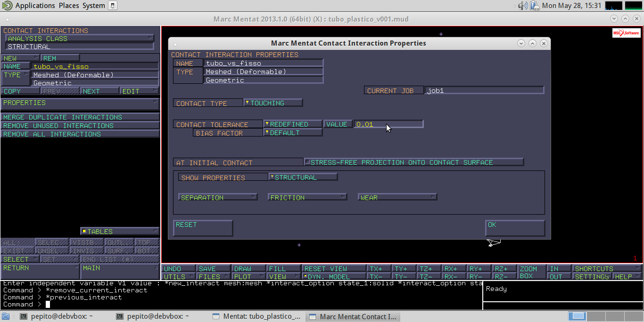Click the RESET button in dialog
644x322 pixels.
point(203,228)
